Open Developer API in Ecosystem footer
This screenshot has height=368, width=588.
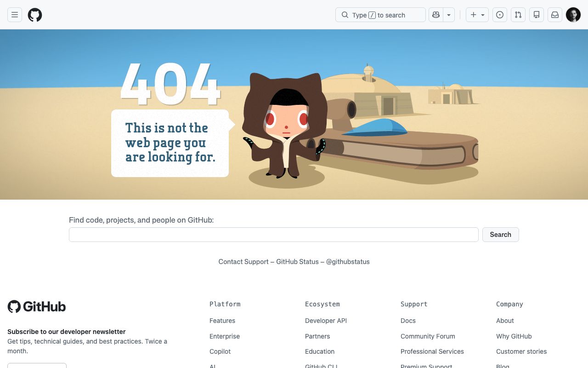click(x=326, y=321)
